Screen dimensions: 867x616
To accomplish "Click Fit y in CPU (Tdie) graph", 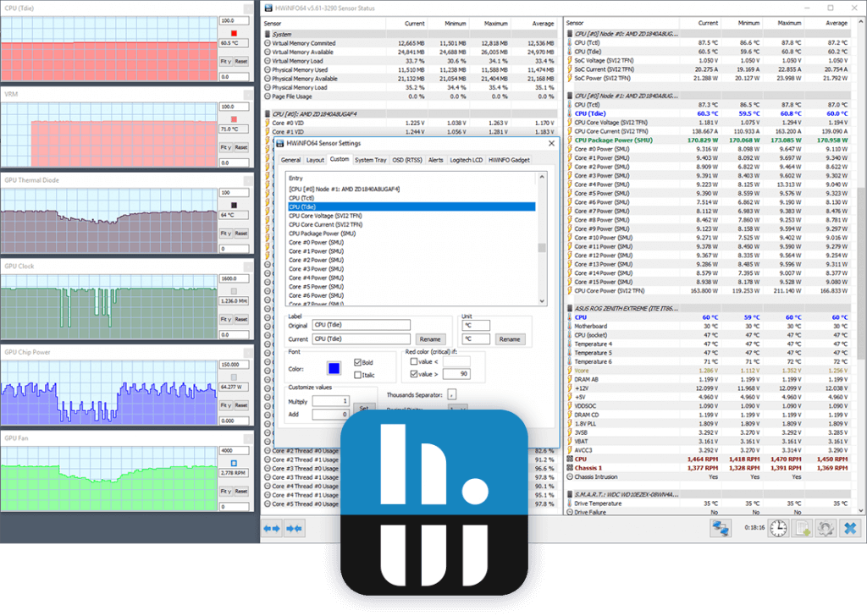I will (225, 61).
